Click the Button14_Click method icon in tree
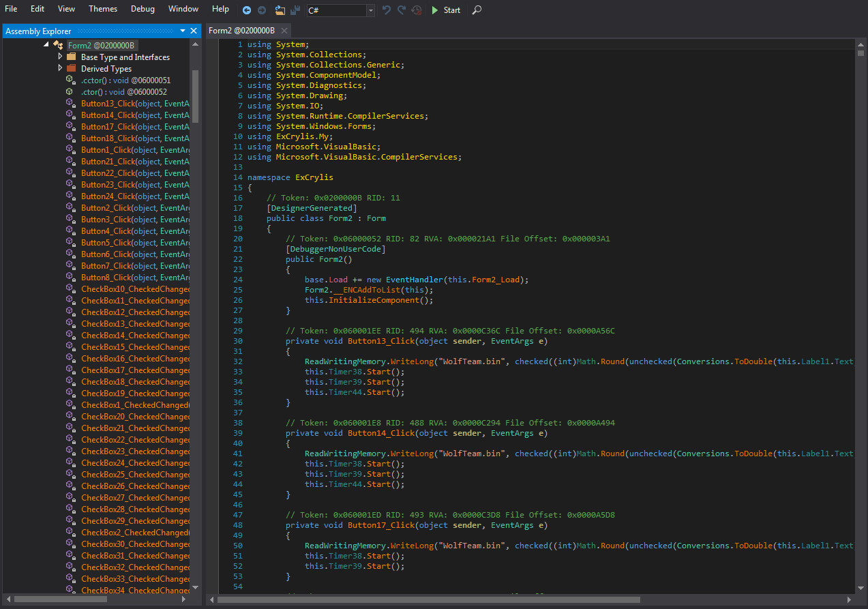Screen dimensions: 868x609 coord(70,115)
